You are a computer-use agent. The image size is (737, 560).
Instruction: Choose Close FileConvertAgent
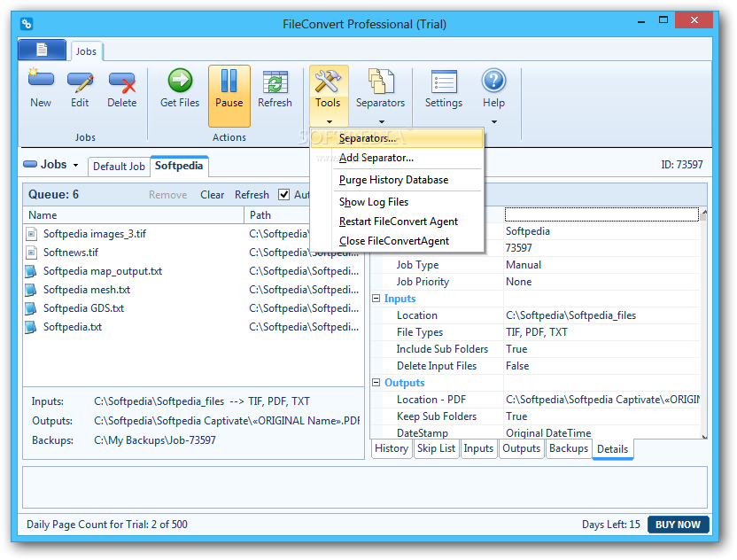point(397,241)
